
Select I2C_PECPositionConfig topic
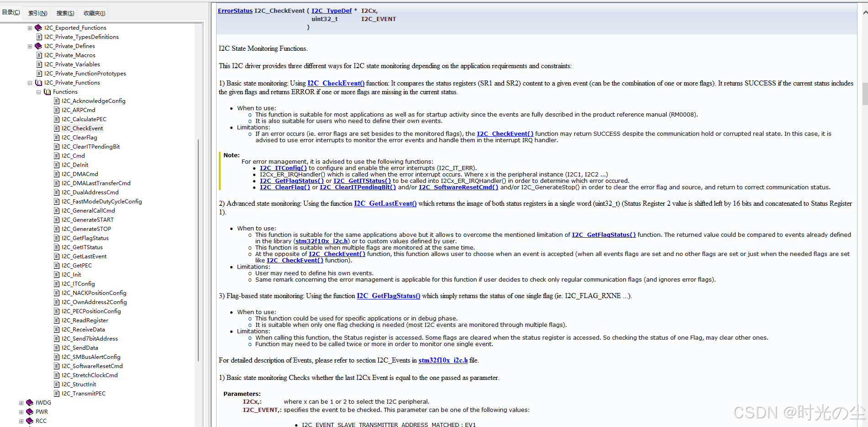click(x=91, y=311)
